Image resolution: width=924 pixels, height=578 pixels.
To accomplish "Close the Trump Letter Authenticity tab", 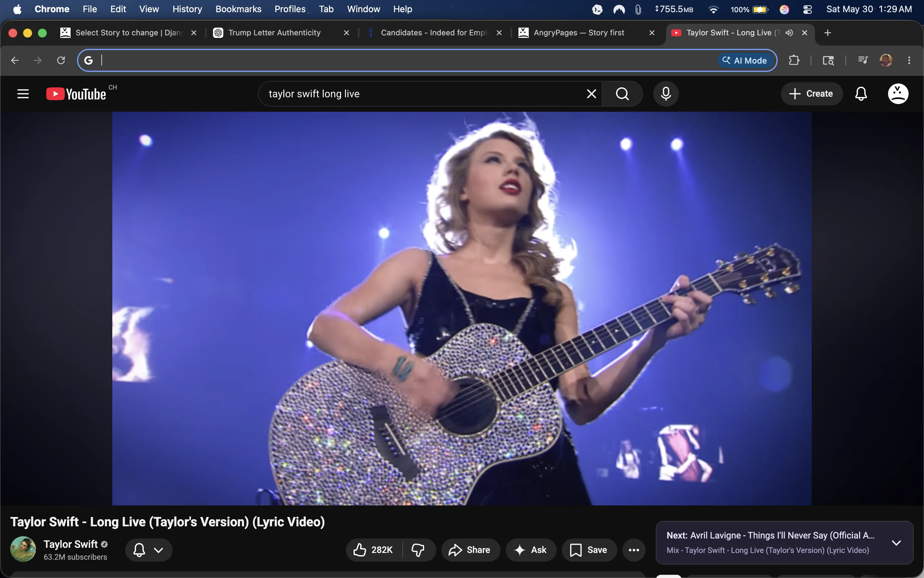I will click(346, 33).
